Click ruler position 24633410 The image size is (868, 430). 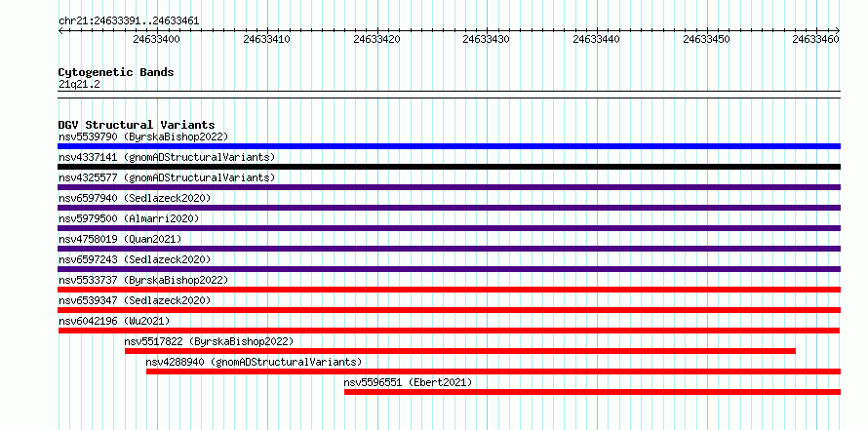click(x=267, y=39)
